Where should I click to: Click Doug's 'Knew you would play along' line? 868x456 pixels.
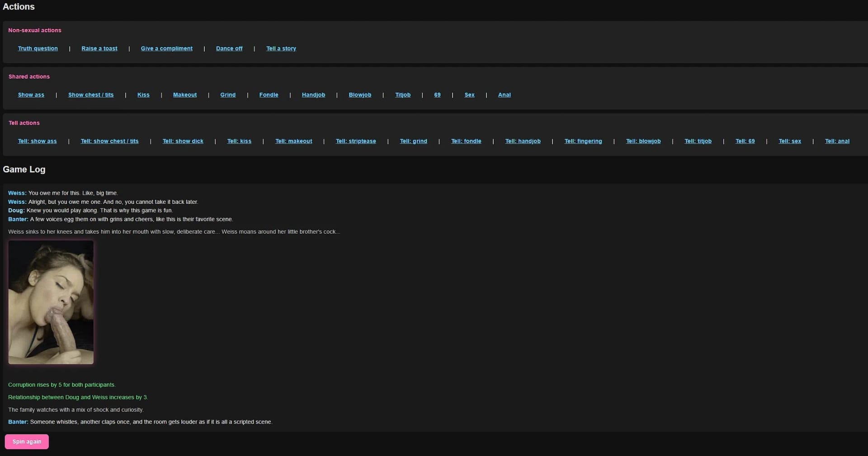(x=90, y=211)
